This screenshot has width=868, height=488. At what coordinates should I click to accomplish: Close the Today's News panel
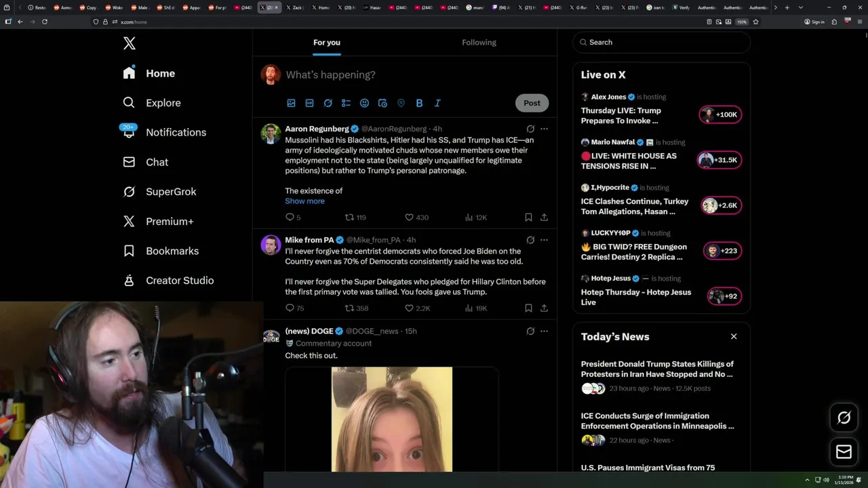tap(734, 336)
